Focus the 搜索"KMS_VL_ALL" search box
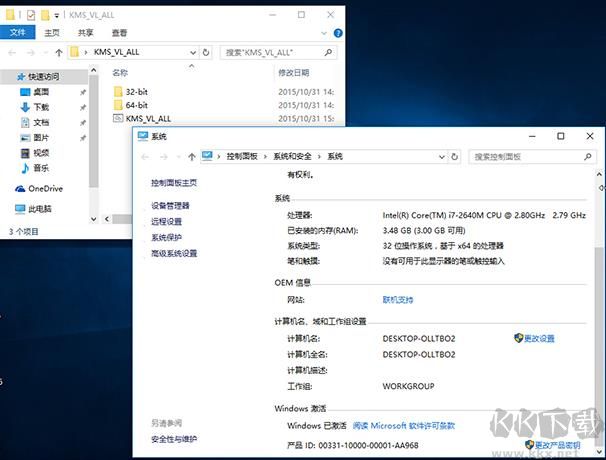 pos(278,53)
